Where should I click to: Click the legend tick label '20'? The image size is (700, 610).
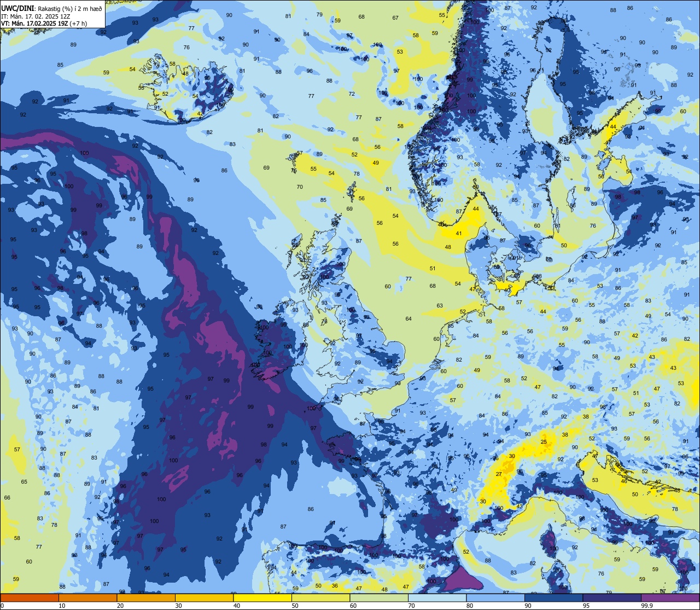pyautogui.click(x=120, y=606)
